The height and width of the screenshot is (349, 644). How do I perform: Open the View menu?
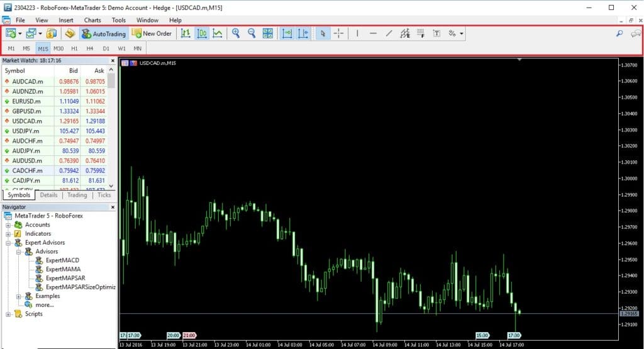(42, 20)
